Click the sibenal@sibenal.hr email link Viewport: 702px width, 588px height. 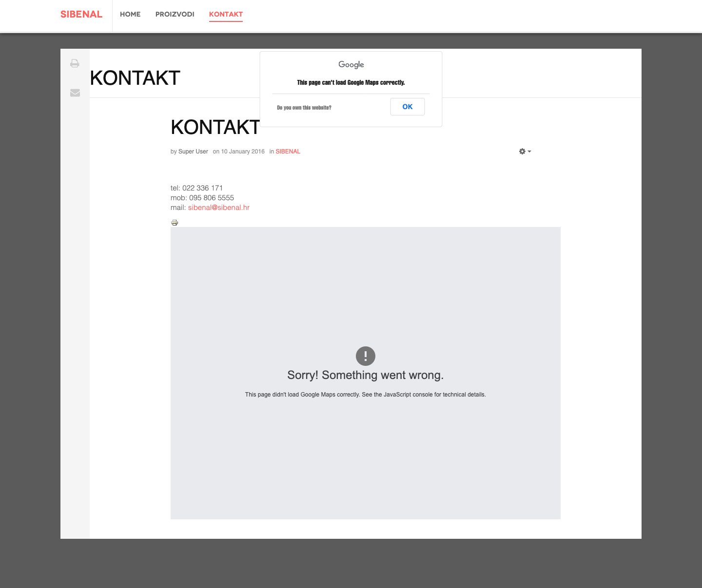219,208
